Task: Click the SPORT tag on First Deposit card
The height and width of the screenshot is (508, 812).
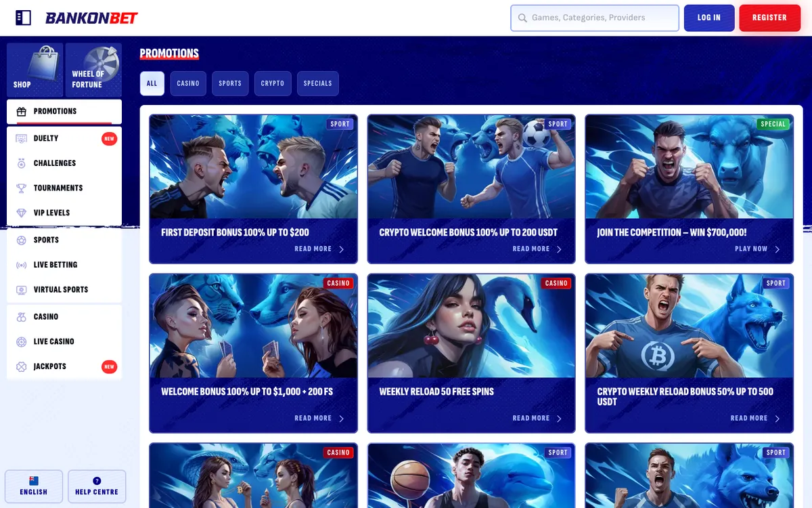Action: 340,124
